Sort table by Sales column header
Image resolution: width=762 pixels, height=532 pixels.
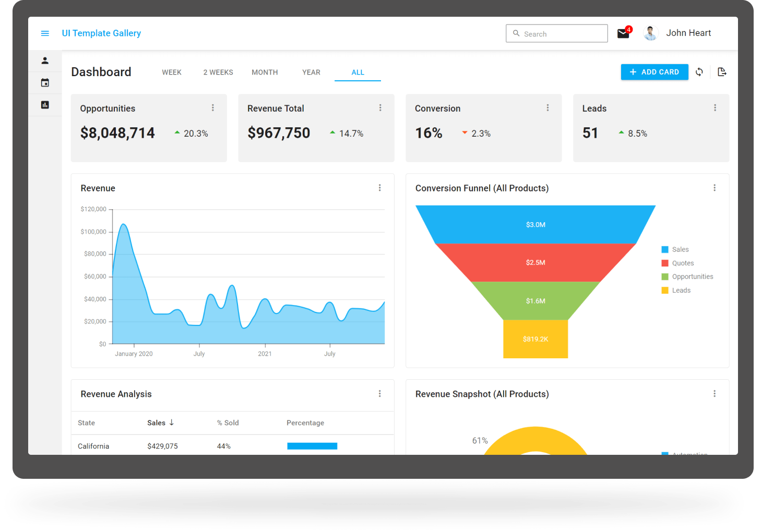(156, 423)
